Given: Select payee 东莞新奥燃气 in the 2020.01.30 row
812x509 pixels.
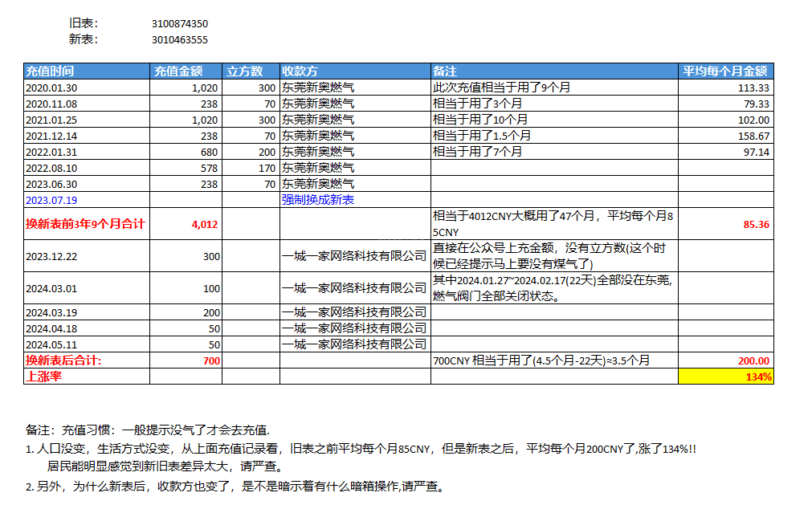Looking at the screenshot, I should 355,88.
